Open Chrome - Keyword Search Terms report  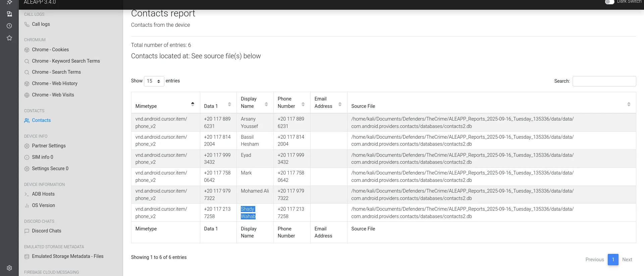coord(66,61)
